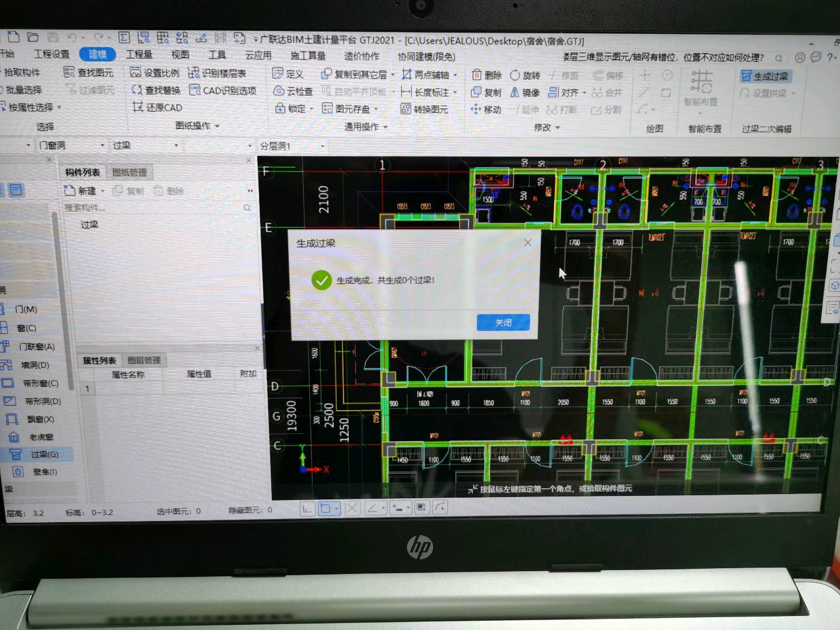
Task: Select 带形窗(C) in the nav tree
Action: [x=41, y=383]
